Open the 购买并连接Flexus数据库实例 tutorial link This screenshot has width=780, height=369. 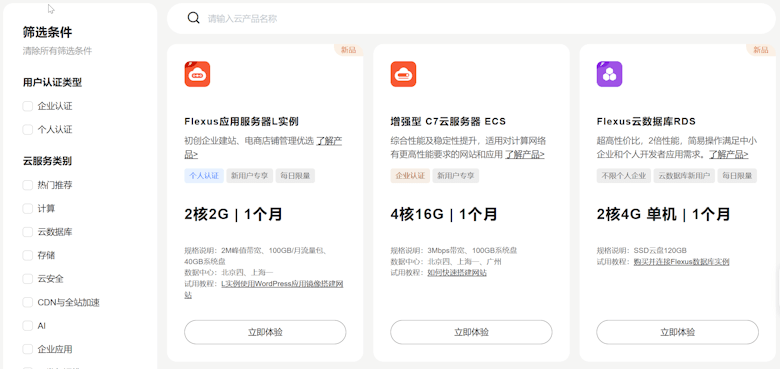point(682,262)
